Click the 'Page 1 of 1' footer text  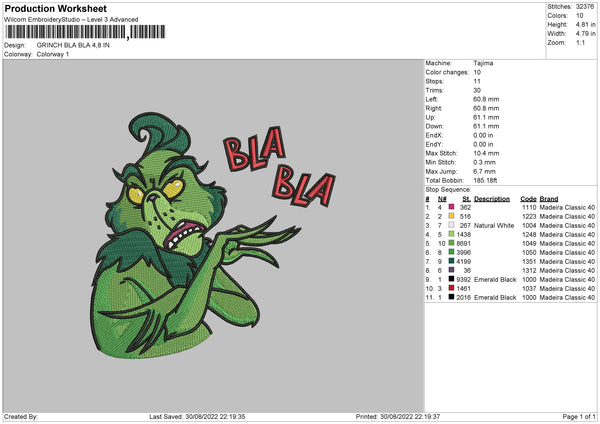click(579, 417)
